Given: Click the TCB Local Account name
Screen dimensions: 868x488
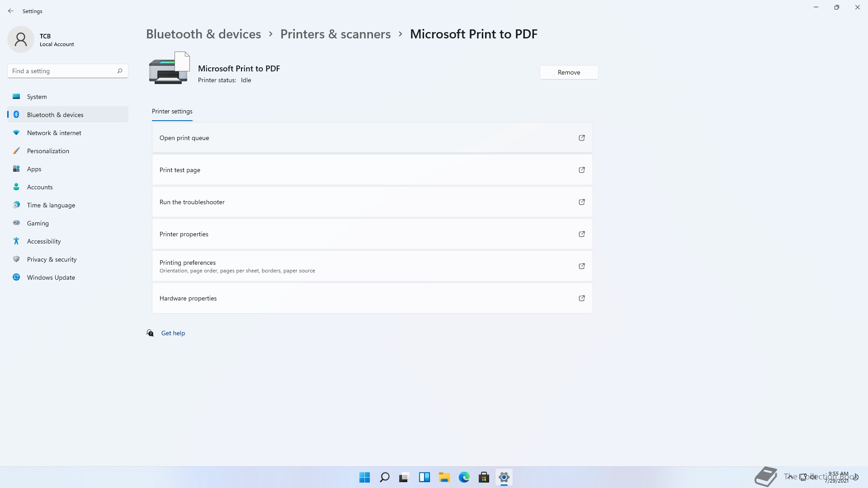Looking at the screenshot, I should [x=57, y=40].
